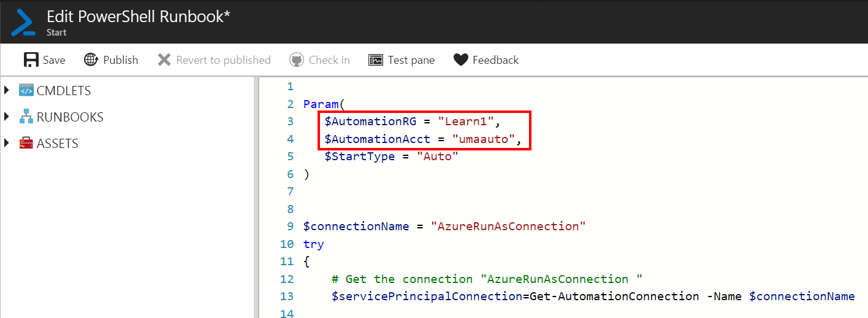Click the Feedback heart icon
Image resolution: width=868 pixels, height=318 pixels.
461,60
